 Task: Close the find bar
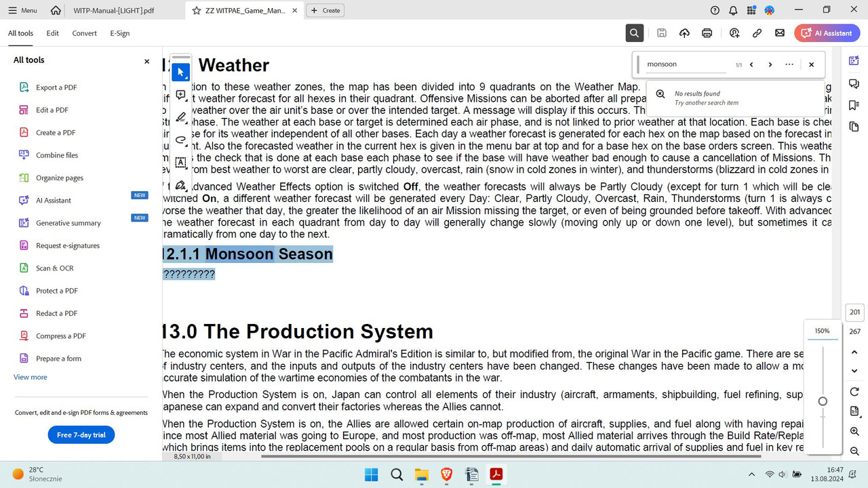811,64
